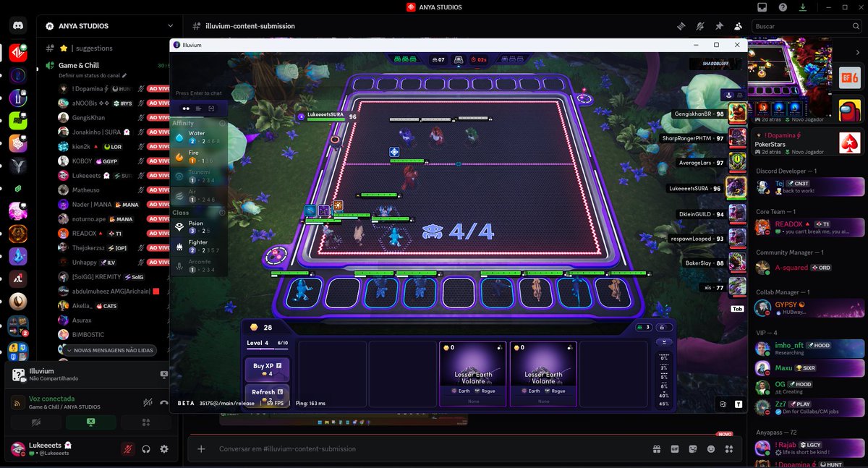The image size is (868, 468).
Task: Show pinned messages in channel header
Action: 719,26
